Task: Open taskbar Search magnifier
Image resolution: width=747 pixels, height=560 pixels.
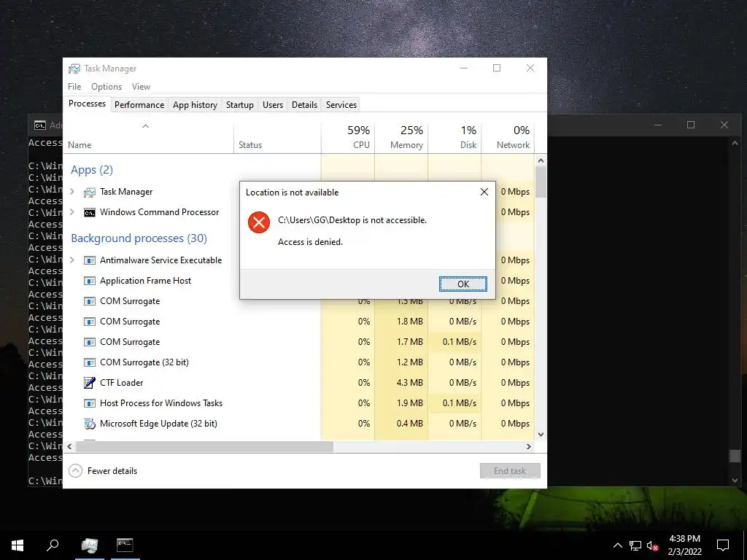Action: point(53,545)
